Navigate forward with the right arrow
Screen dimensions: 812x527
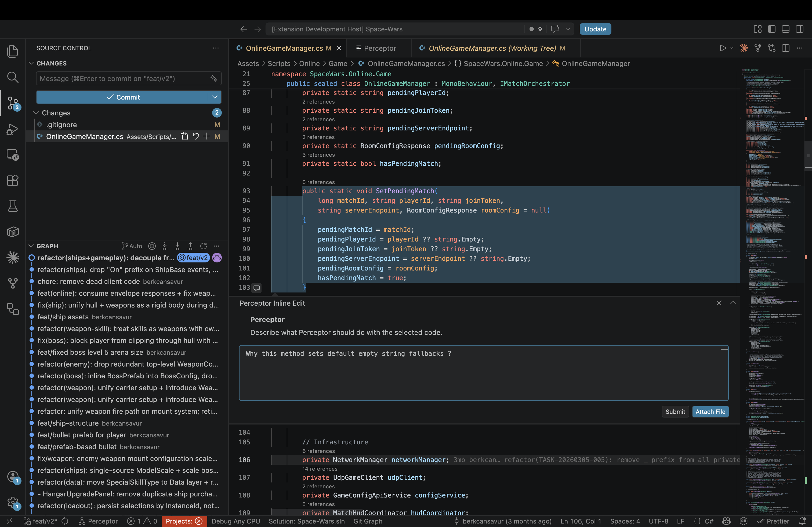click(x=258, y=29)
